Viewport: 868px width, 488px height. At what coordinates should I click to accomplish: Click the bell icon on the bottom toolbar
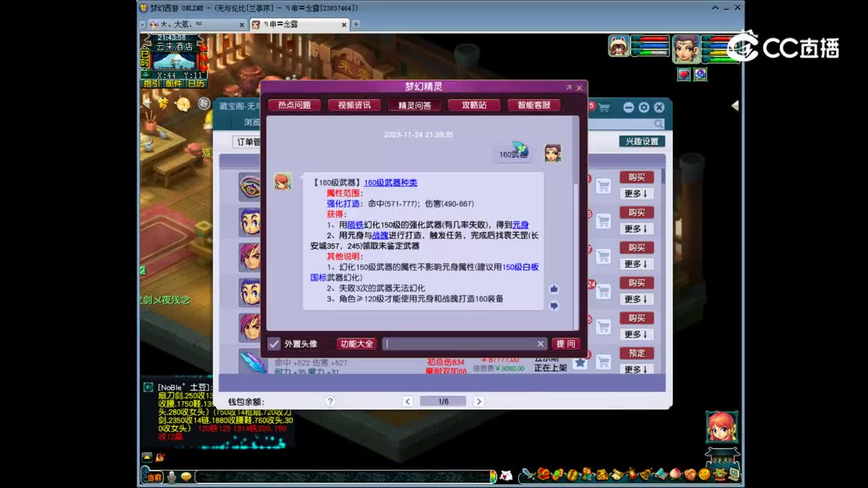click(645, 476)
